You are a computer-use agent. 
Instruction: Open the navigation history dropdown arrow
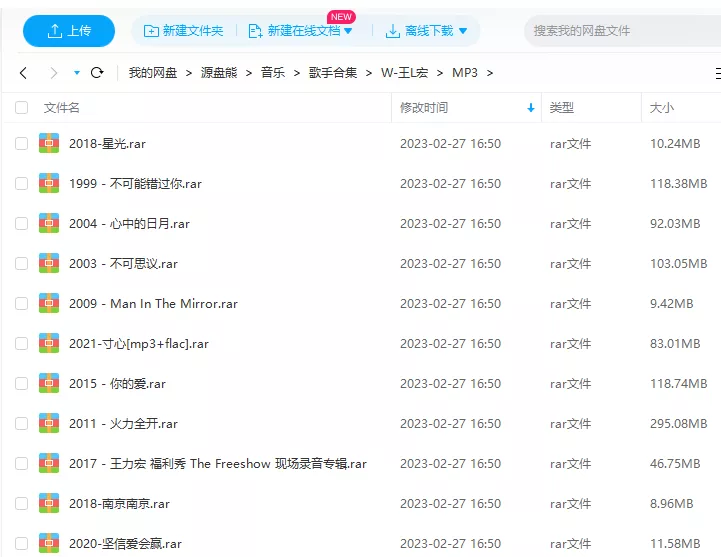pyautogui.click(x=77, y=73)
